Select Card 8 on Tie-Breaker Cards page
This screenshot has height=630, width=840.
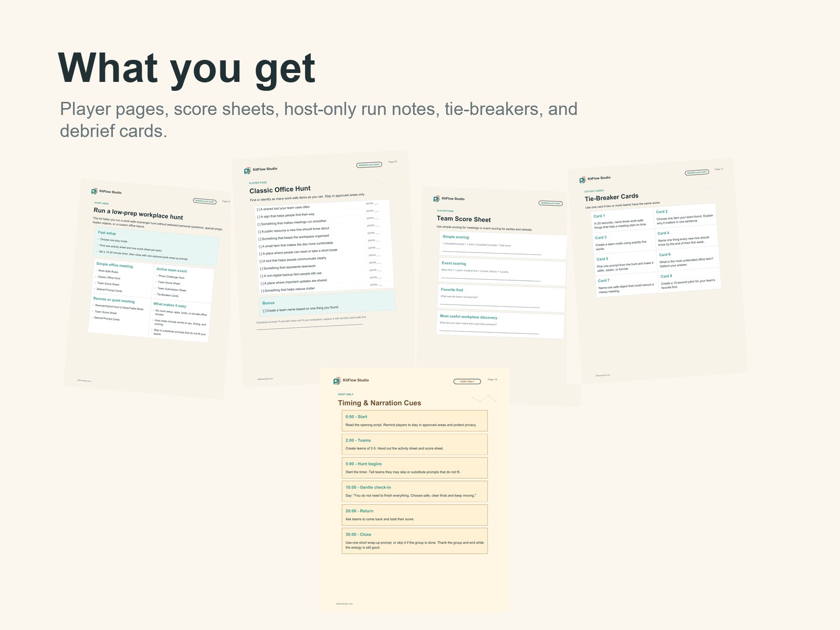point(690,280)
